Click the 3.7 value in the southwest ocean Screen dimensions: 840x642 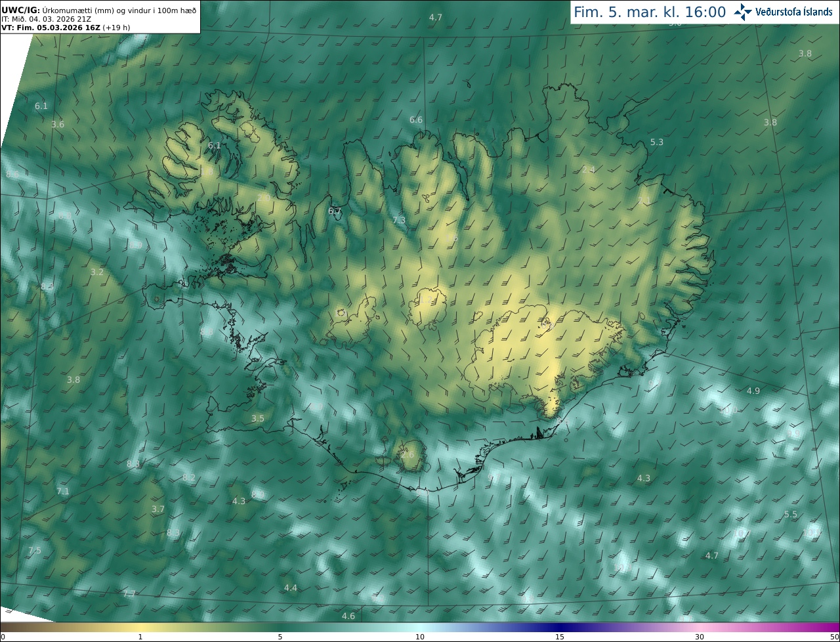coord(158,509)
